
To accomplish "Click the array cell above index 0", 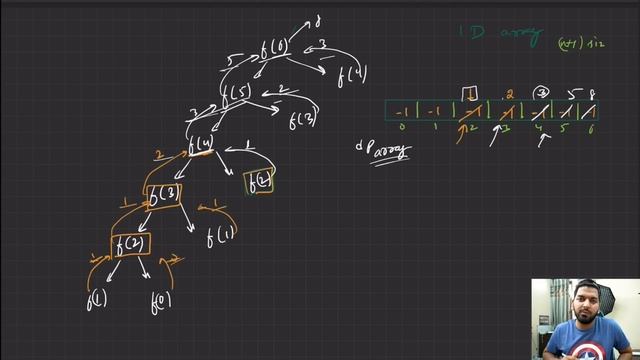I will point(401,111).
